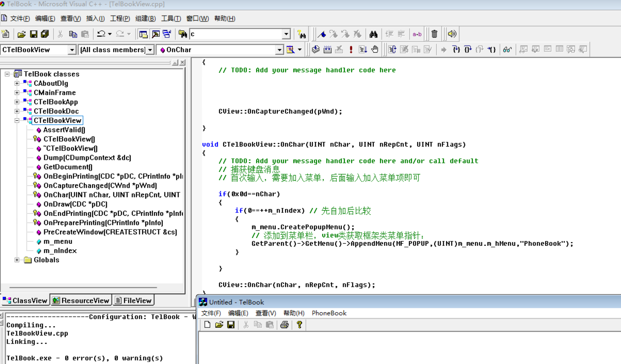
Task: Click the Restart debugger icon
Action: click(x=392, y=50)
